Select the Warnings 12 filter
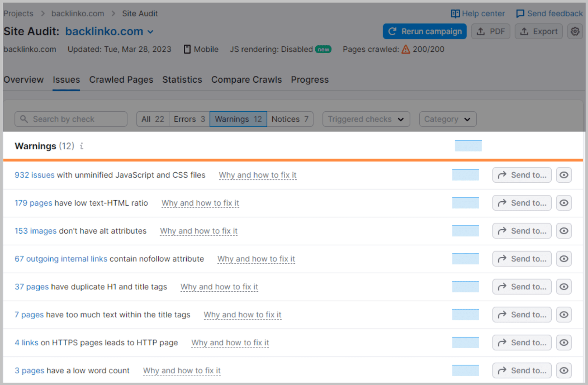 pyautogui.click(x=238, y=119)
